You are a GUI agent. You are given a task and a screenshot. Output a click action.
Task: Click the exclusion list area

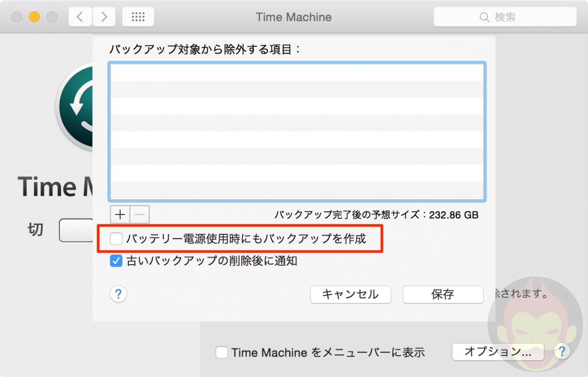296,131
